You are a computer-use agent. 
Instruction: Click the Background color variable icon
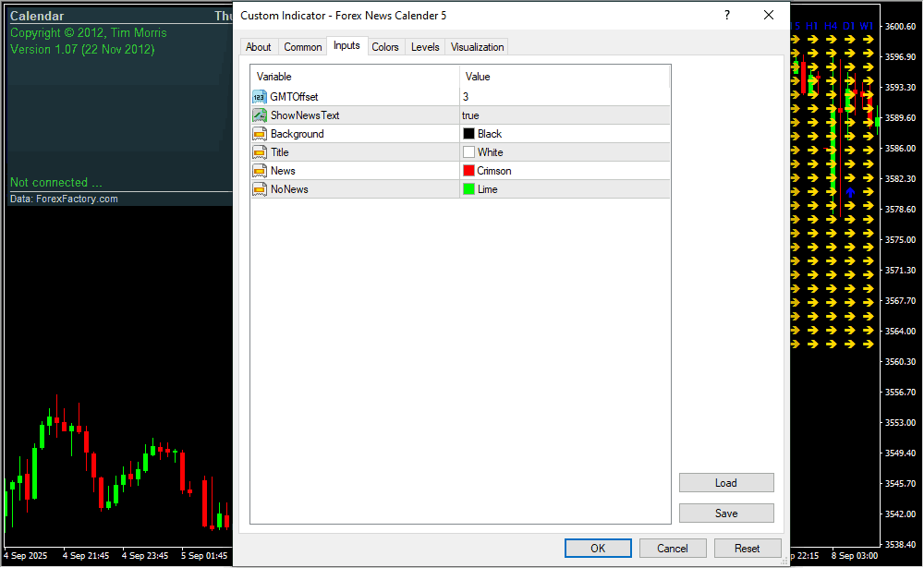(260, 134)
